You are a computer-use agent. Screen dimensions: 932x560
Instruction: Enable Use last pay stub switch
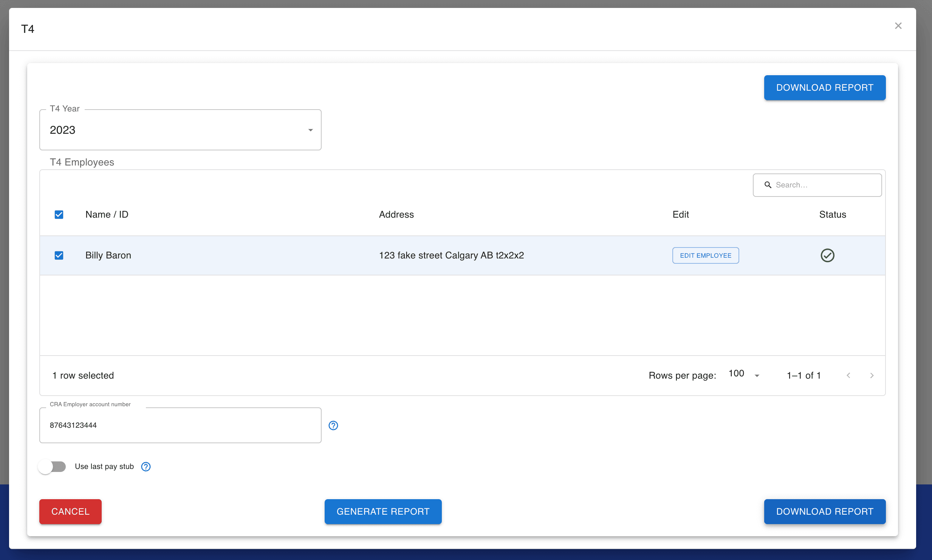(x=52, y=467)
